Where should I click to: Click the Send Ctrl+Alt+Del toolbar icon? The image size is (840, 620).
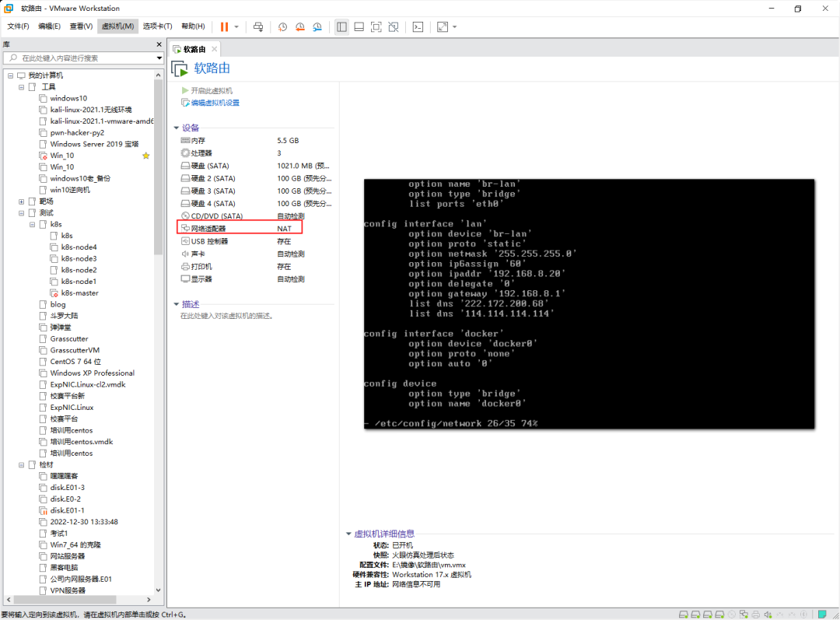click(x=258, y=26)
